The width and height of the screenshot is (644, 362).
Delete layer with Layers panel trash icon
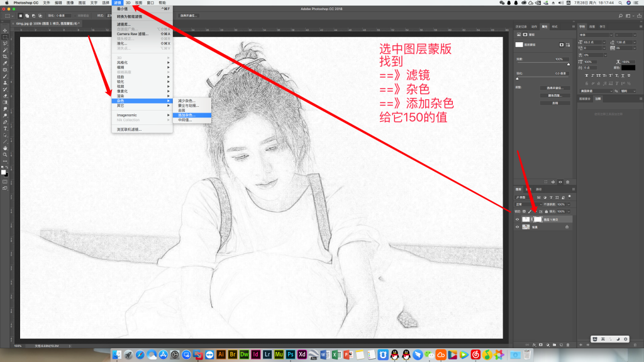point(568,345)
